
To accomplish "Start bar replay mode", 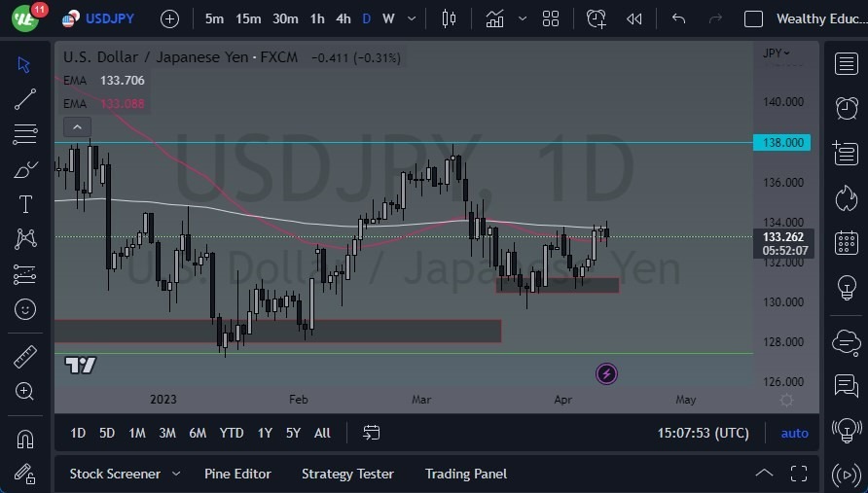I will coord(633,18).
